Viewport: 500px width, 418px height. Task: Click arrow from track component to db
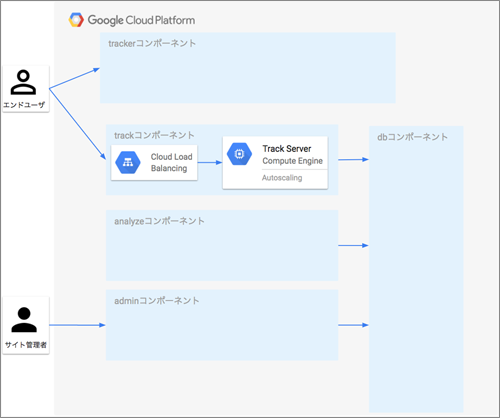click(353, 160)
